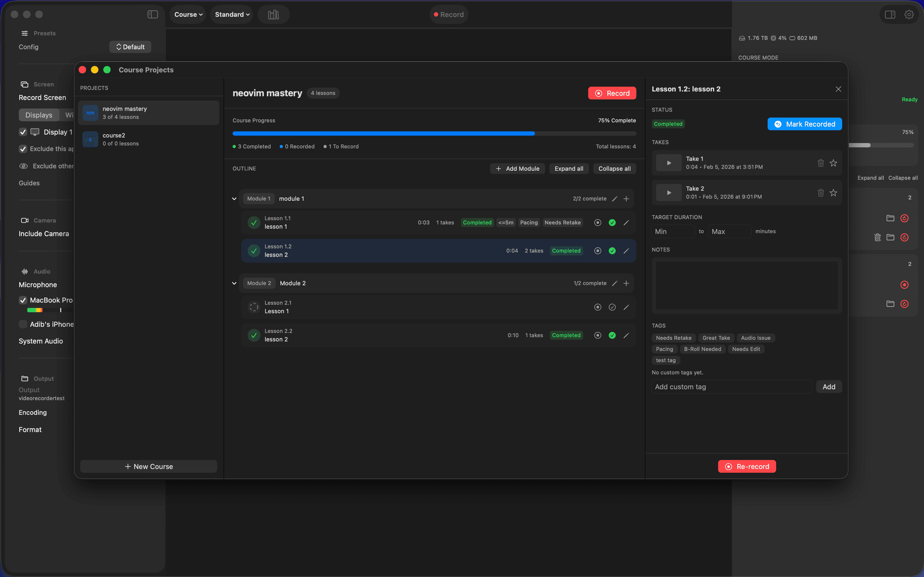
Task: Switch to the Displays tab
Action: [x=38, y=115]
